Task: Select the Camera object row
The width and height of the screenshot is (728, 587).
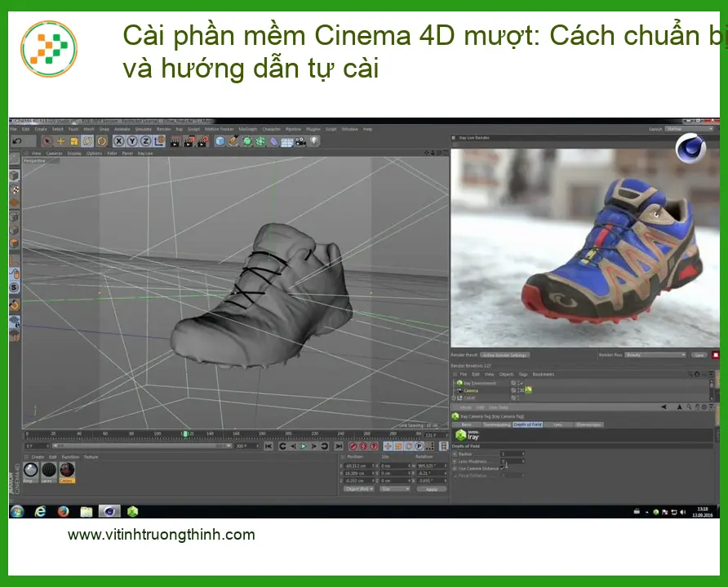Action: [x=470, y=390]
